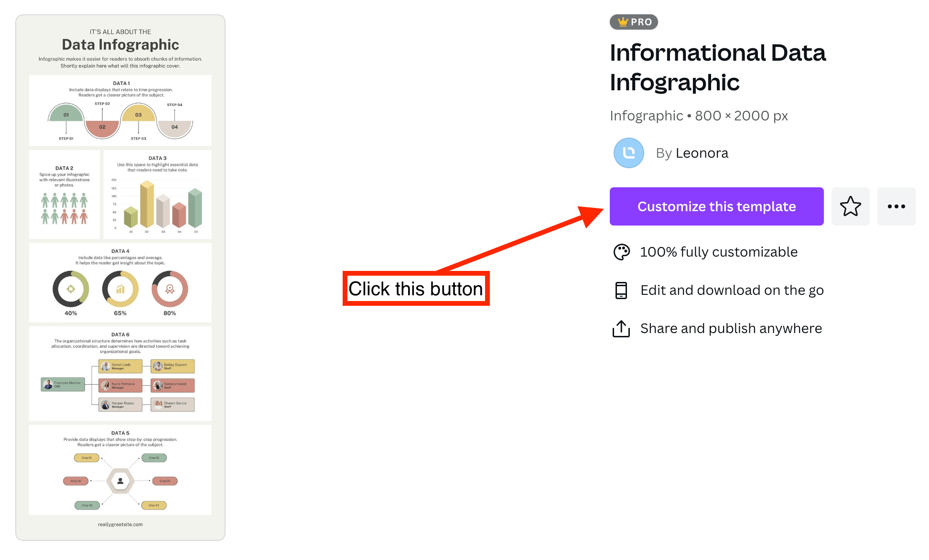Click the Customize this template button

coord(716,206)
